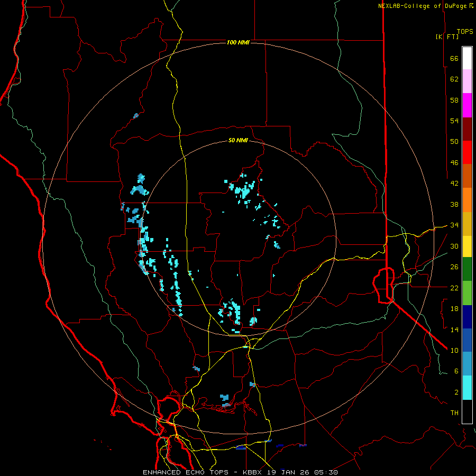
Task: Click the navy swatch between 18 and 14
Action: 467,317
